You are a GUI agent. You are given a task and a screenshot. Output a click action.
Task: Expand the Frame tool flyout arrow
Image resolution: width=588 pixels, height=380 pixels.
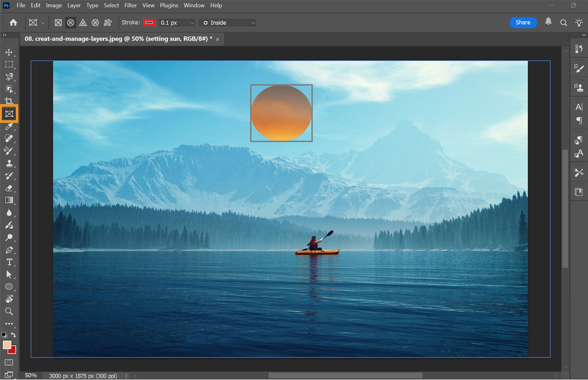pos(42,22)
